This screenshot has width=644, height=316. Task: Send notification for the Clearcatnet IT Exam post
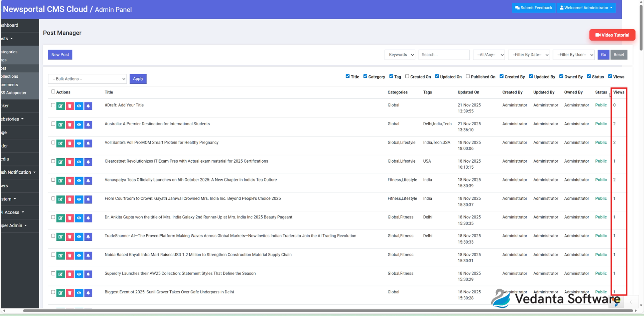(88, 162)
